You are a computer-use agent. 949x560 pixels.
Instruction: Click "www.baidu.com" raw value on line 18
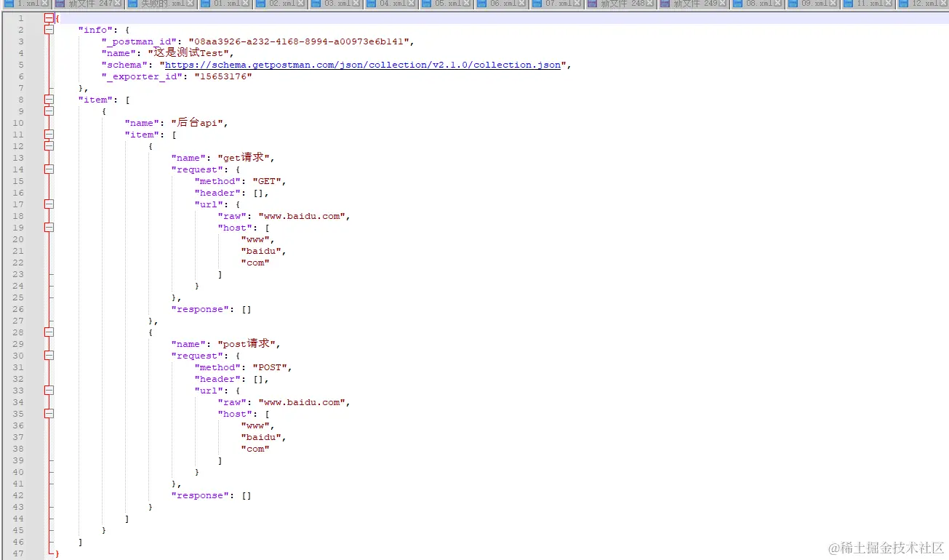(302, 216)
